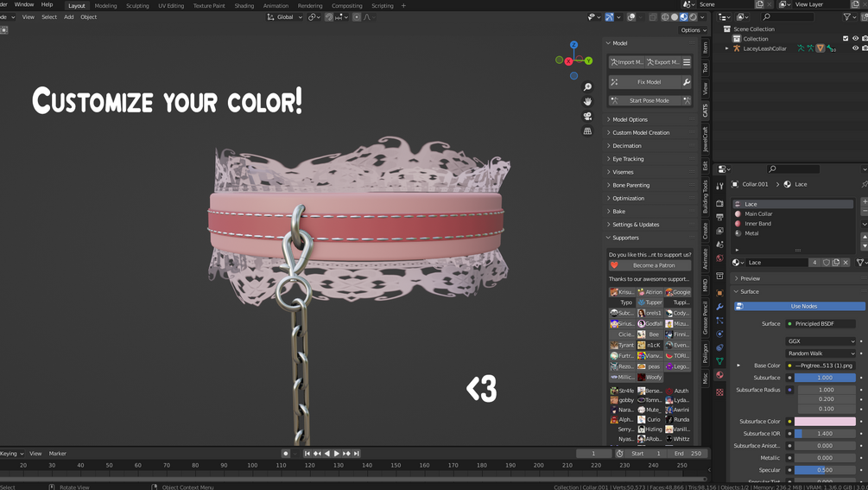
Task: Open the Object properties tab icon
Action: (719, 293)
